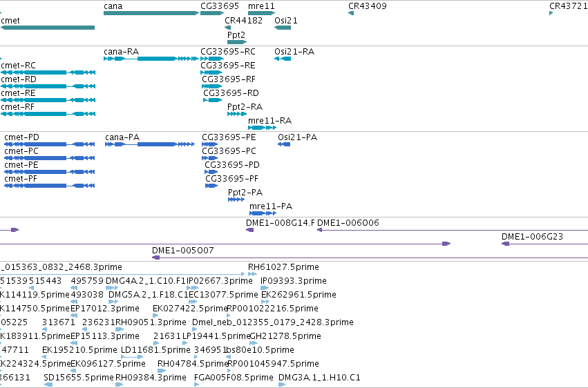Select the RH09384.3prime EST feature
Viewport: 588px width, 388px height.
(119, 385)
